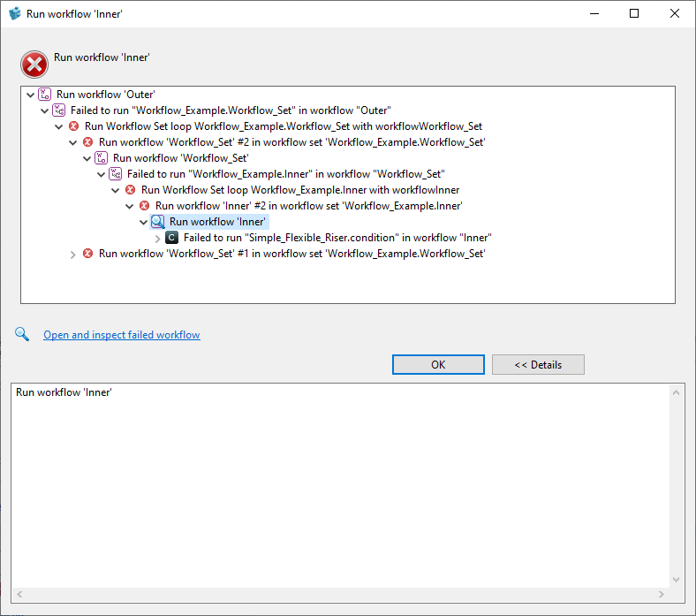696x616 pixels.
Task: Collapse Failed to run Workflow_Example.Inner node
Action: [102, 174]
